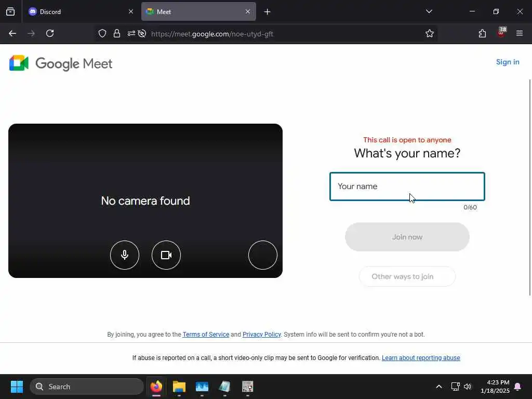Click the Sign in link
This screenshot has width=532, height=399.
click(508, 62)
